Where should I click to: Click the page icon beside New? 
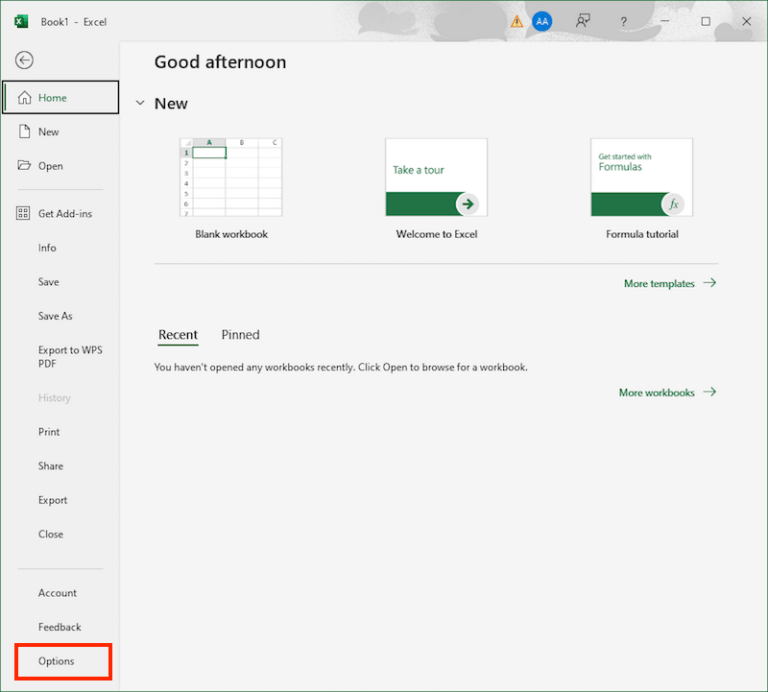(x=24, y=131)
